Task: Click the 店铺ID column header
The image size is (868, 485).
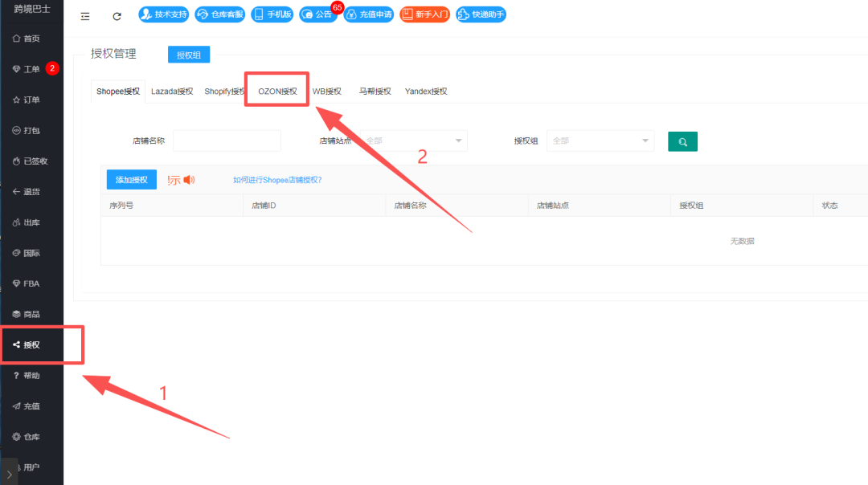Action: click(x=264, y=206)
